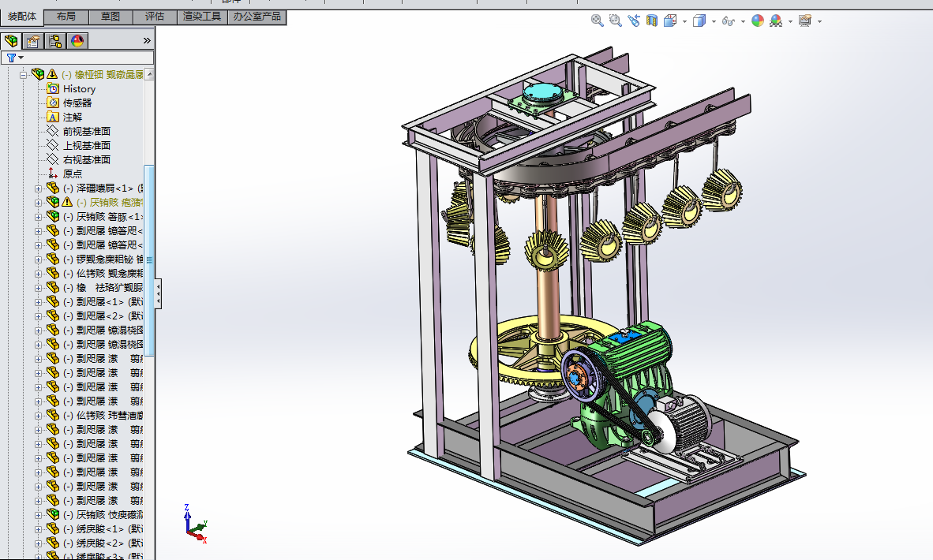The image size is (933, 560).
Task: Open View Orientation dropdown arrow
Action: click(x=684, y=21)
